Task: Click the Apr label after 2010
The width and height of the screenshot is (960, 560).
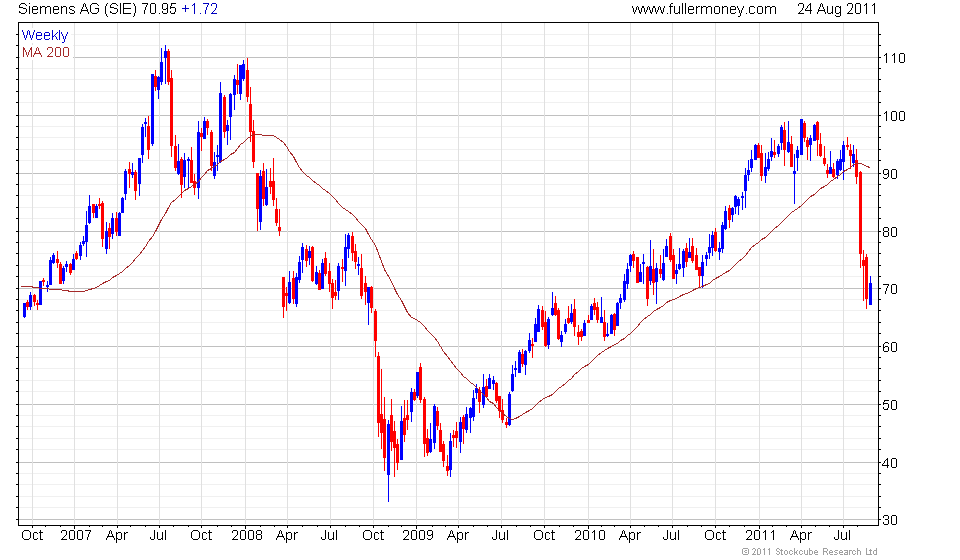Action: pos(629,535)
